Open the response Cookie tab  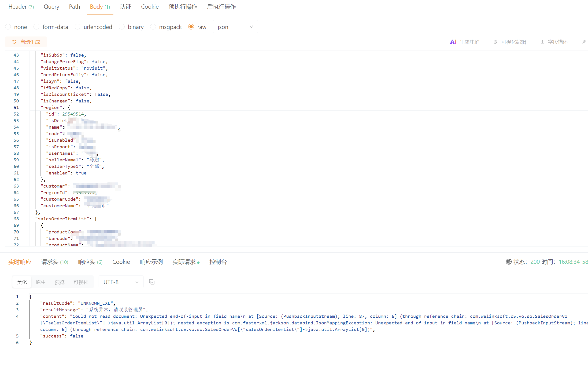[121, 262]
